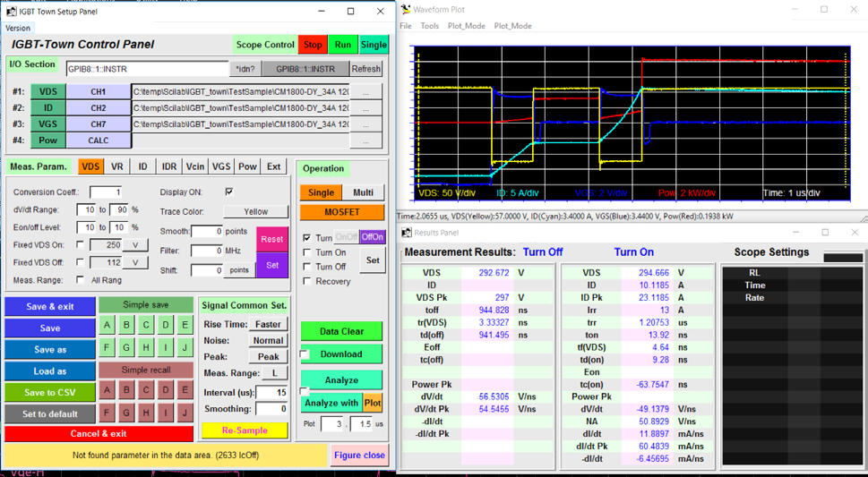This screenshot has height=477, width=868.
Task: Click the Analyze button
Action: point(341,380)
